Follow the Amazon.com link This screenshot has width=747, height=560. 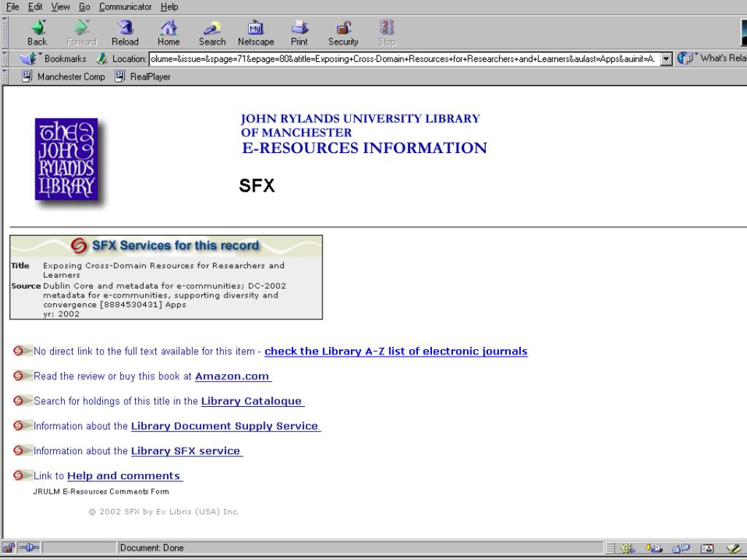click(x=233, y=376)
